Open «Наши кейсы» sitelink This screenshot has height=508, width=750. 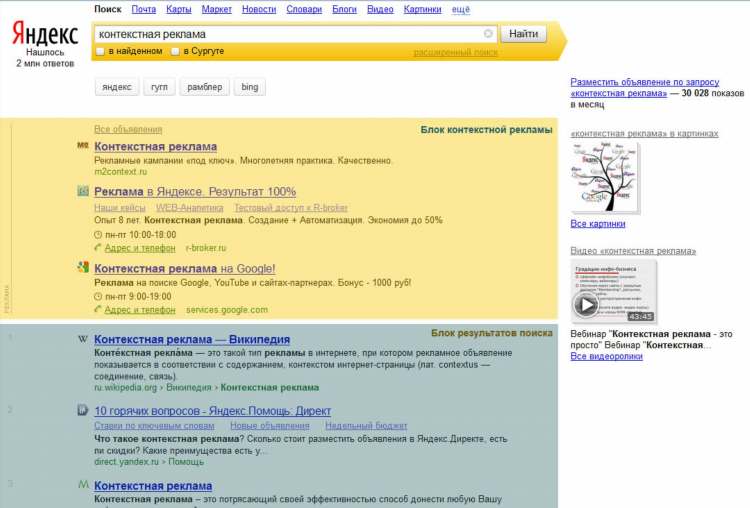tap(120, 208)
